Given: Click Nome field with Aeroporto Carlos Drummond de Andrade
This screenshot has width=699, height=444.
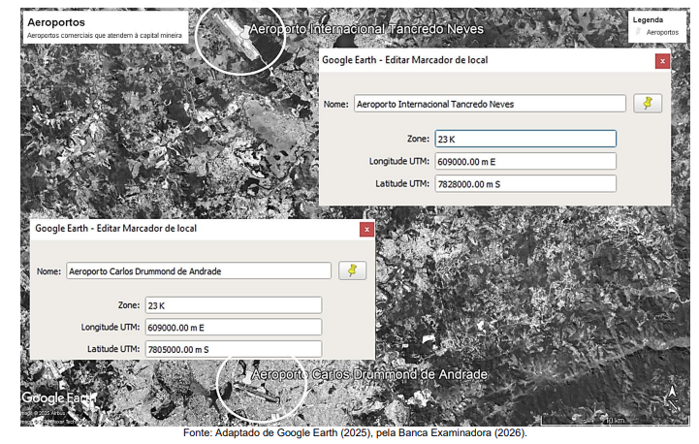Looking at the screenshot, I should (x=199, y=271).
